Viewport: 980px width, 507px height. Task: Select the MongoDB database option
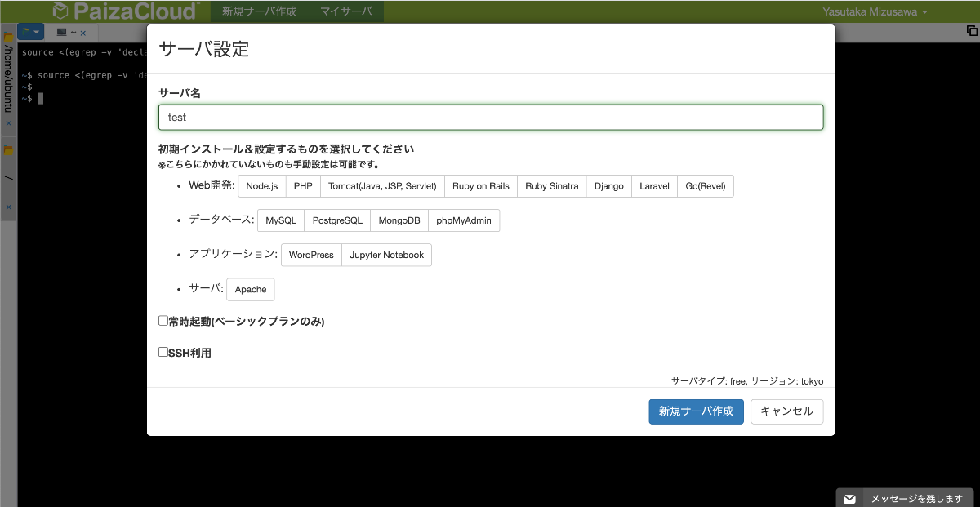click(x=399, y=220)
